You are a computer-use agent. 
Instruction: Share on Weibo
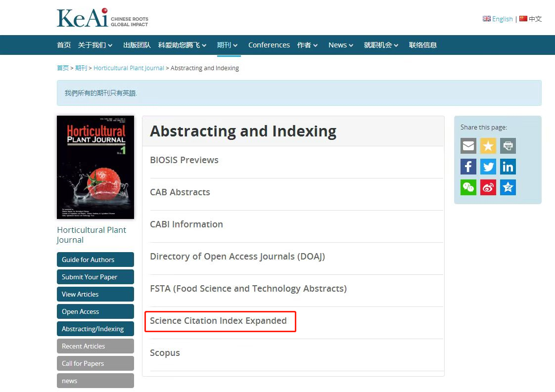click(488, 187)
